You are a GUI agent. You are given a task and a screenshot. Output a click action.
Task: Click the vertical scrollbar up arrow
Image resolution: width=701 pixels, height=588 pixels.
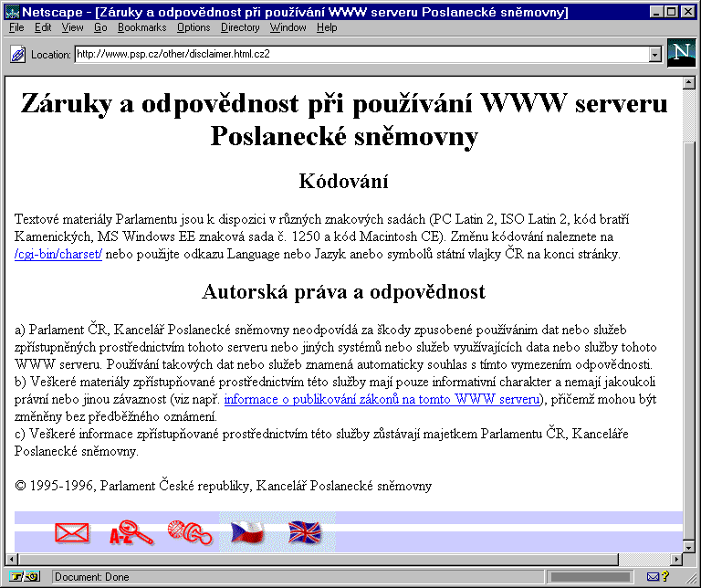coord(688,83)
